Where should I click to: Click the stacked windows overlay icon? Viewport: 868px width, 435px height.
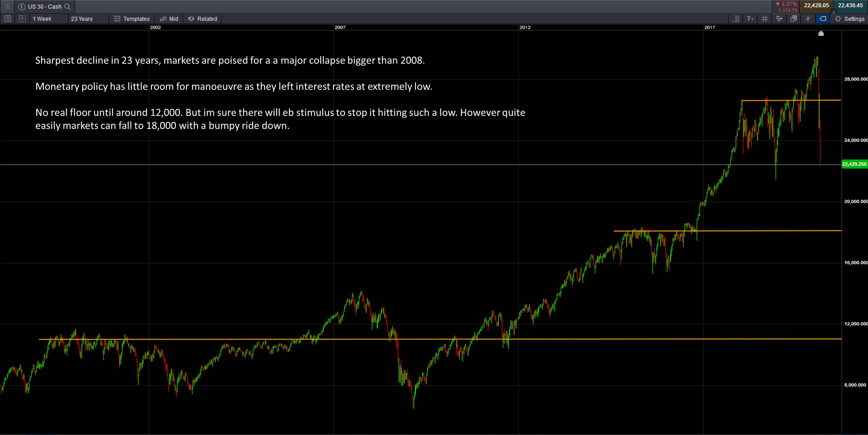pyautogui.click(x=793, y=19)
